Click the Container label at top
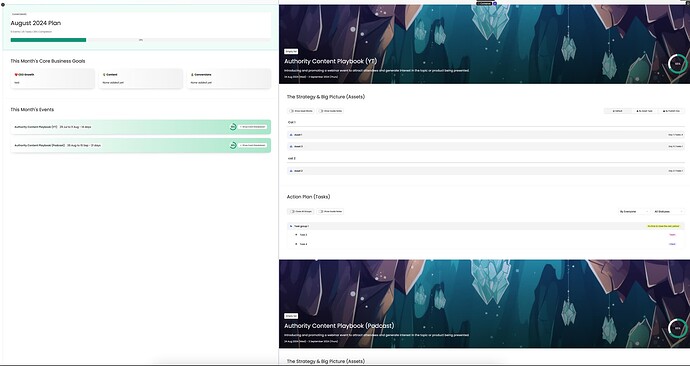Viewport: 690px width, 366px height. click(x=484, y=3)
